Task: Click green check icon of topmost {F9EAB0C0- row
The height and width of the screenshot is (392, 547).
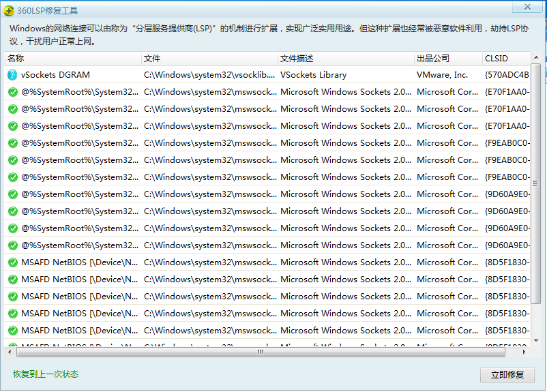Action: pyautogui.click(x=13, y=143)
